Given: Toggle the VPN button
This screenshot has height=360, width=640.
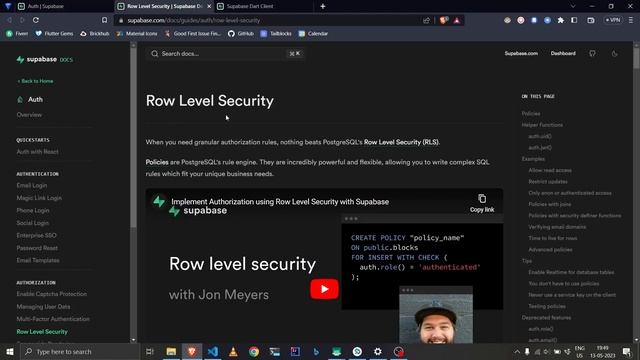Looking at the screenshot, I should pos(613,20).
